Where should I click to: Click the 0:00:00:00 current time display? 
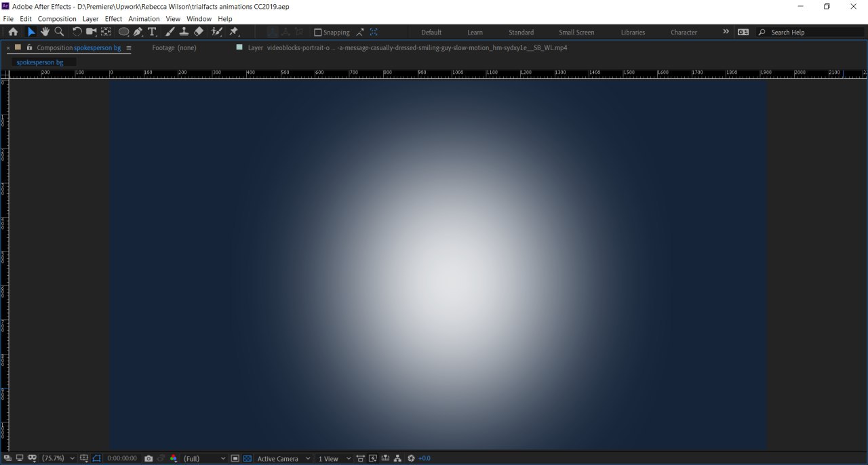click(122, 458)
